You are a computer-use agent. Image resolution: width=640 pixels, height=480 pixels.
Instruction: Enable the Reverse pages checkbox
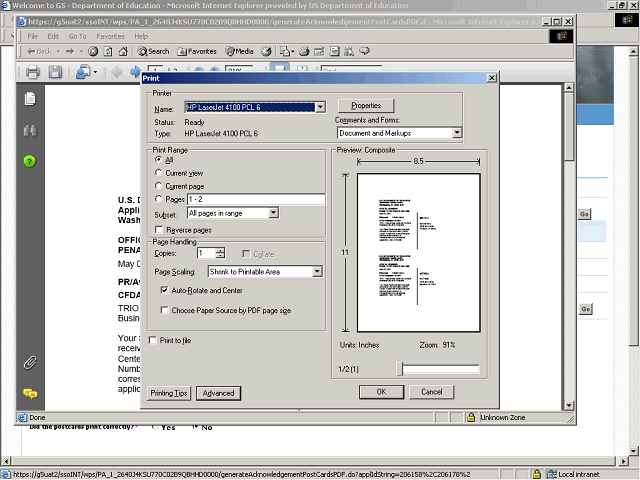159,230
